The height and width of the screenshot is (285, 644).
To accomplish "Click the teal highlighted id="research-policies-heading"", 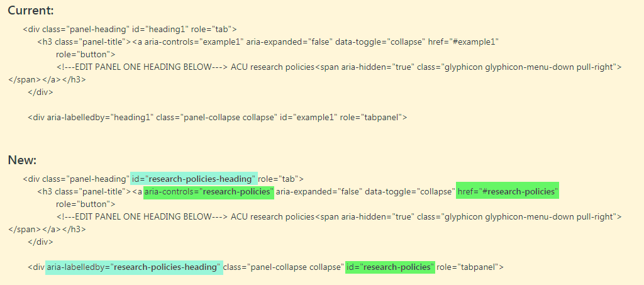I will pyautogui.click(x=194, y=179).
